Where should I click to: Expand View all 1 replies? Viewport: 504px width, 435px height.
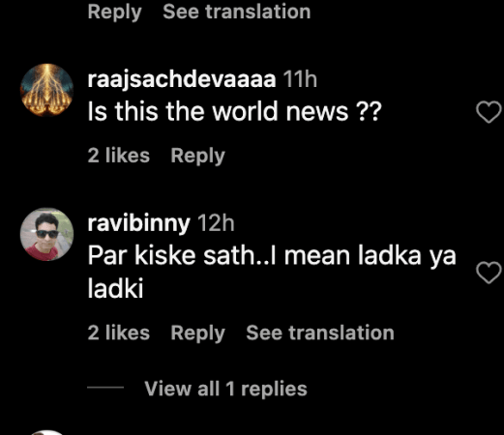pyautogui.click(x=225, y=389)
